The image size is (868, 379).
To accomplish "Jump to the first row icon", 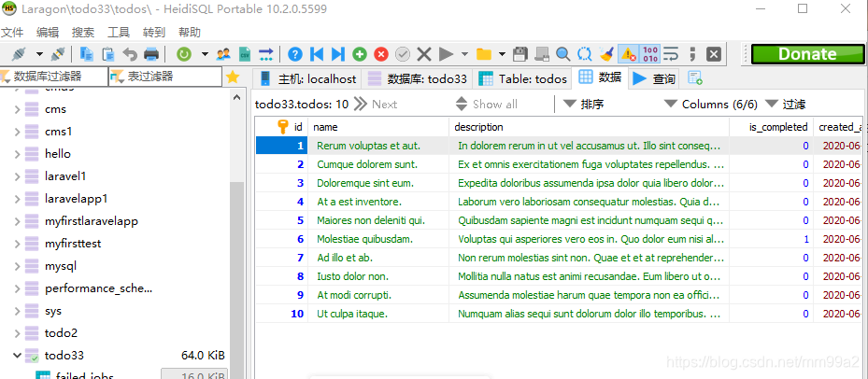I will pyautogui.click(x=317, y=53).
